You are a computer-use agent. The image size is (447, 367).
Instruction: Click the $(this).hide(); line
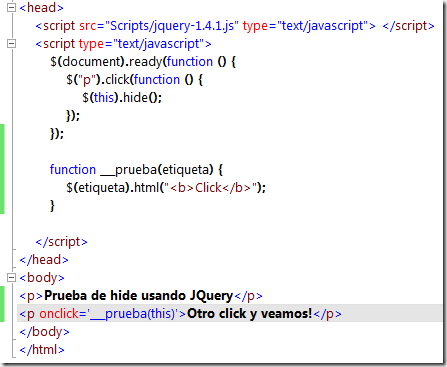coord(122,98)
